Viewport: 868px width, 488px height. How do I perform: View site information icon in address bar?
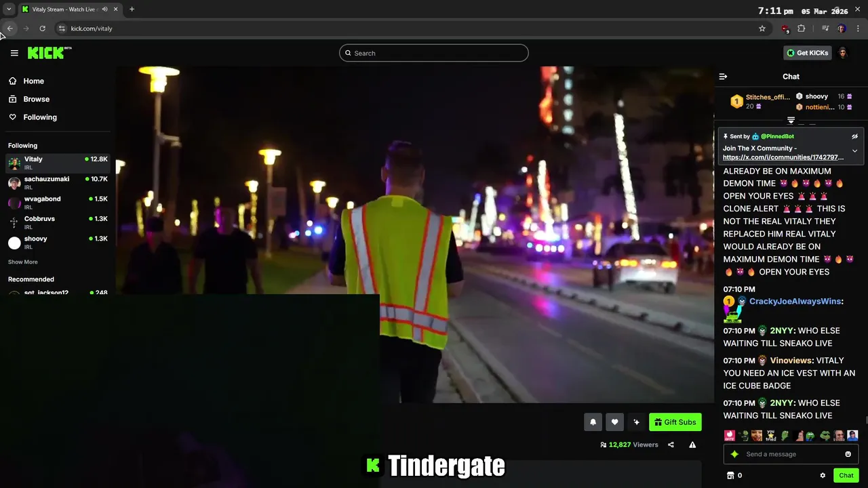pos(62,28)
